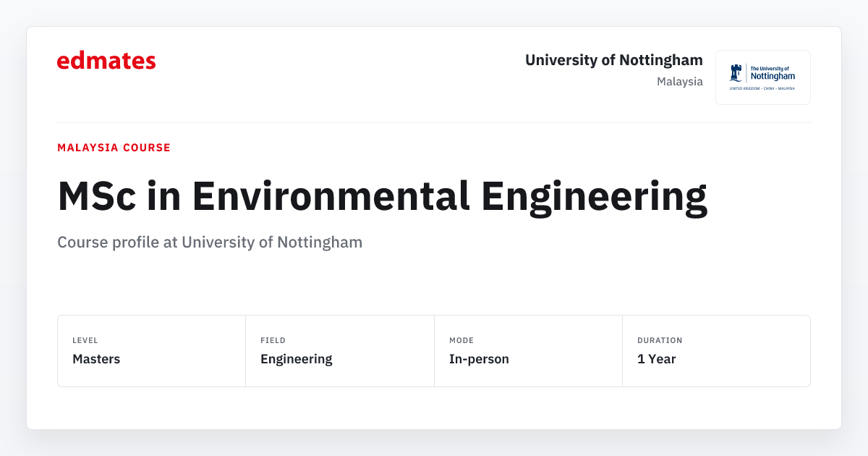The image size is (868, 456).
Task: Click the FIELD label
Action: point(273,340)
